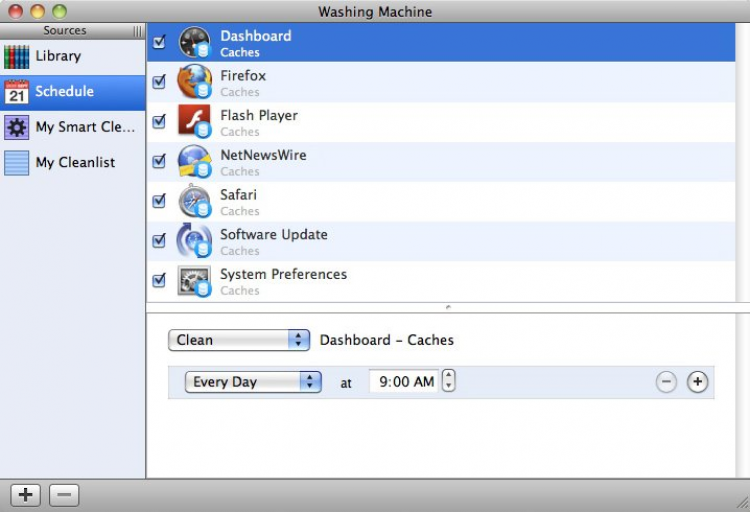Click the NetNewsWire app icon
Screen dimensions: 750x512
(194, 161)
